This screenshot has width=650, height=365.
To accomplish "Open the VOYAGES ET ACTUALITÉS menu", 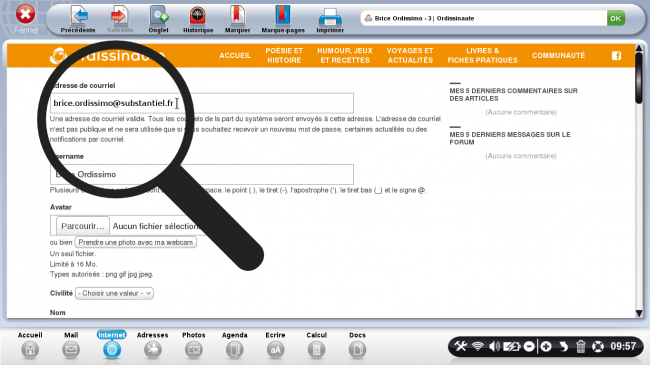I will [x=410, y=55].
